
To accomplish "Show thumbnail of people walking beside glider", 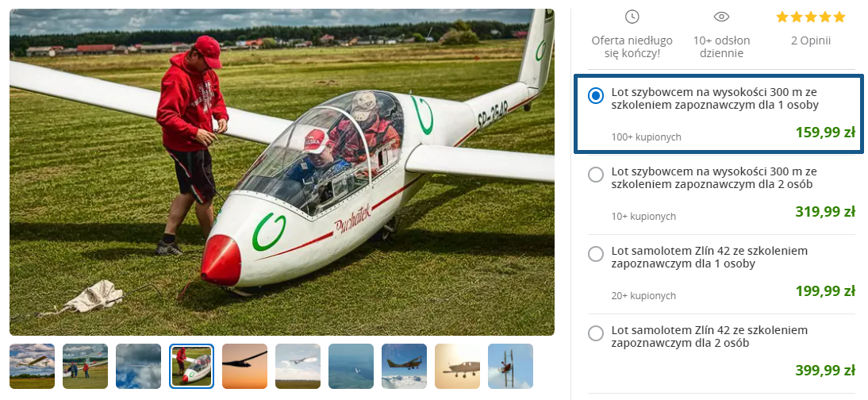I will (x=86, y=366).
